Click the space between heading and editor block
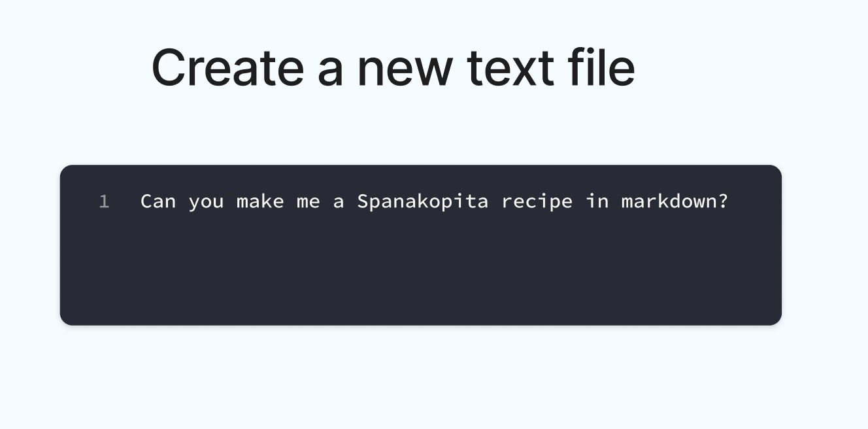 434,128
